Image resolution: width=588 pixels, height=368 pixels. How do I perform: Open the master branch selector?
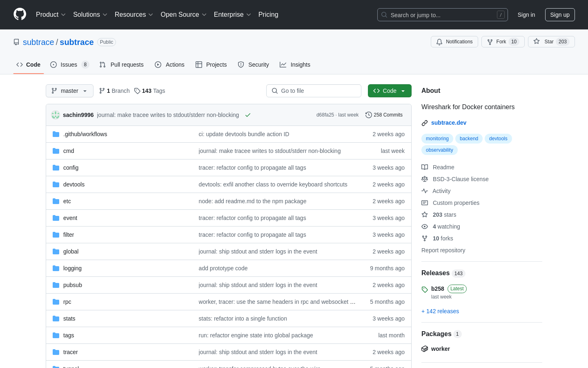69,91
